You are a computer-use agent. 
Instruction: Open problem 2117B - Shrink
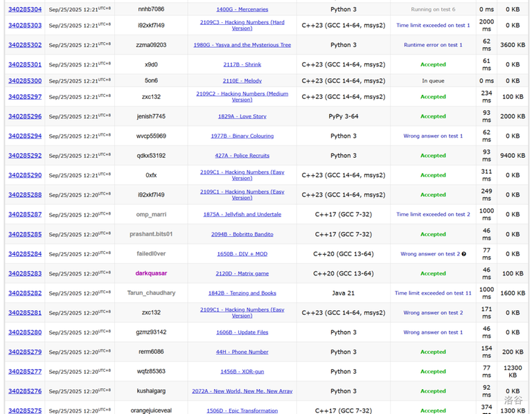pyautogui.click(x=242, y=64)
